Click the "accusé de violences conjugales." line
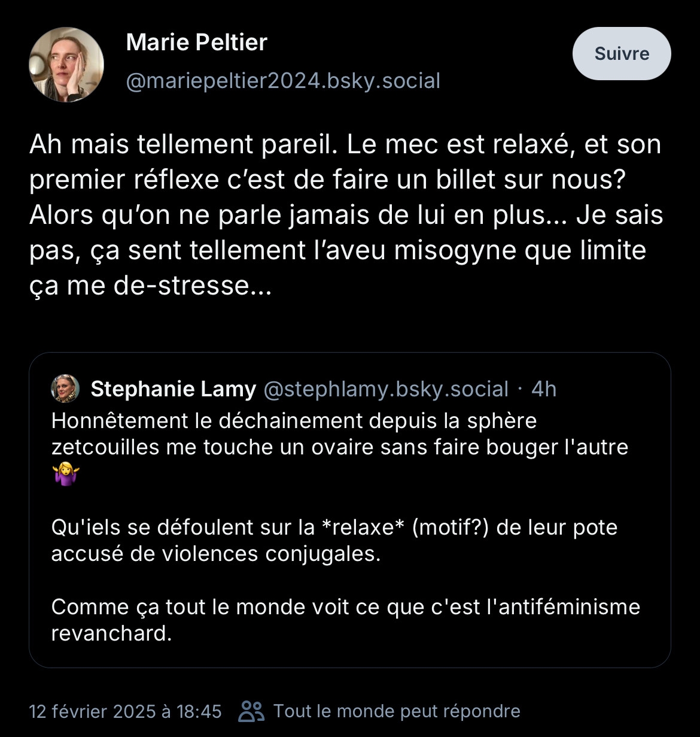The height and width of the screenshot is (737, 700). pos(216,554)
